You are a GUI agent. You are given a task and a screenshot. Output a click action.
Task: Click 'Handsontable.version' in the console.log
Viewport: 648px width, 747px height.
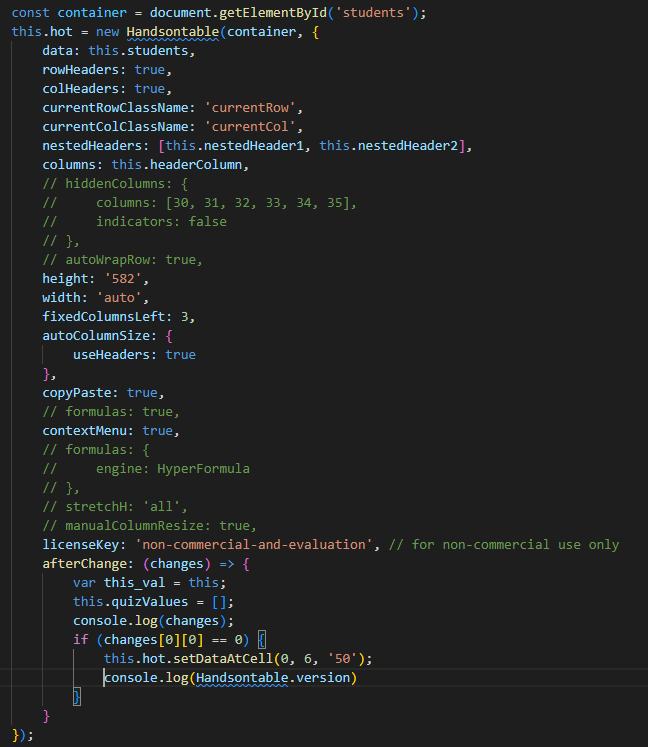273,678
